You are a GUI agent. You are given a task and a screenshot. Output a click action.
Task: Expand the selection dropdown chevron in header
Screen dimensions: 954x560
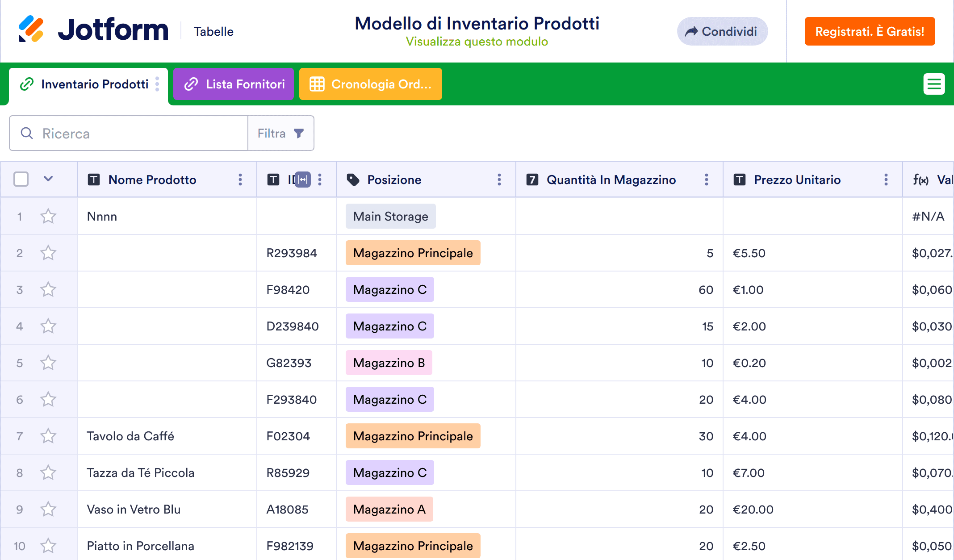point(48,179)
